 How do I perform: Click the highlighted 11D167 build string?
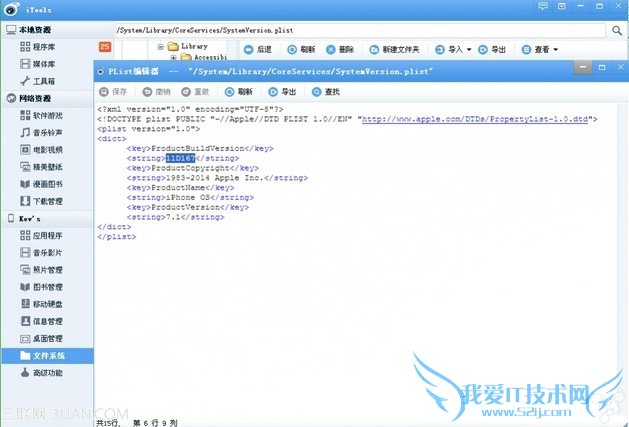tap(181, 158)
